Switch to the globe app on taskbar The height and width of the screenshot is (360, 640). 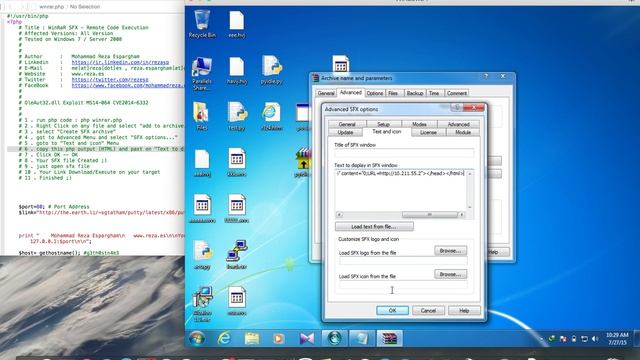pyautogui.click(x=334, y=338)
